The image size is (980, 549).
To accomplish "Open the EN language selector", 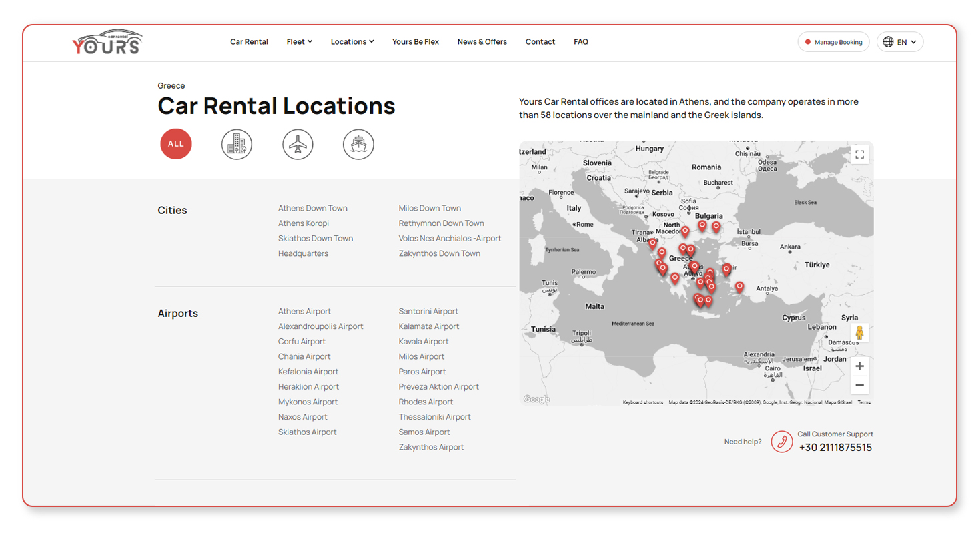I will click(899, 42).
